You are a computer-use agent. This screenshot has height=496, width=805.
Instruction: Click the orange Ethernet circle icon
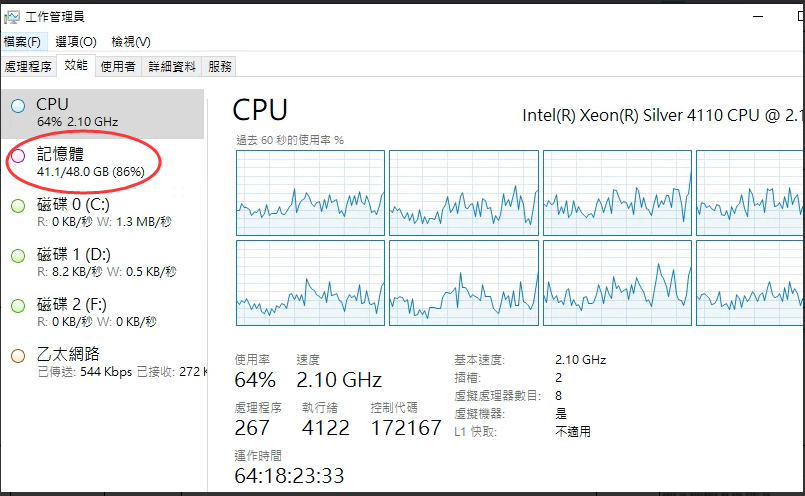point(18,356)
